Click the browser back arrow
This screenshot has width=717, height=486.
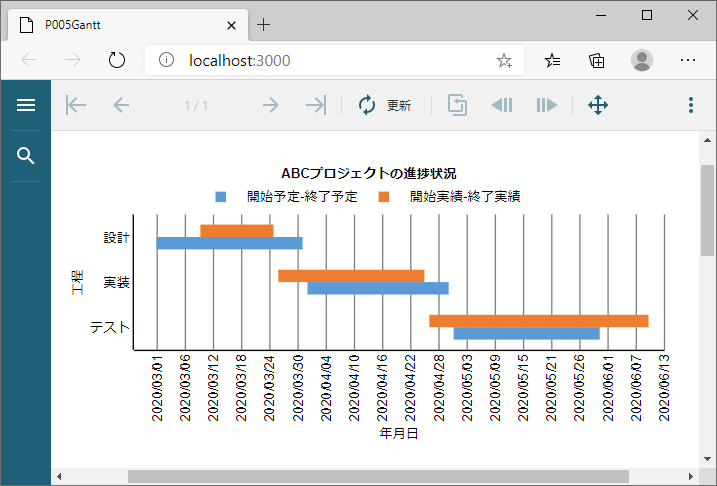29,60
